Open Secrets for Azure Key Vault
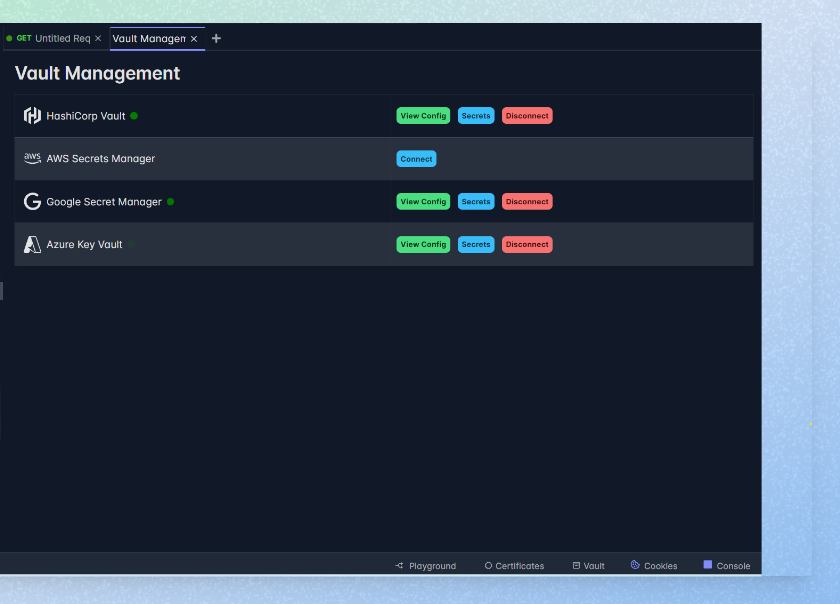This screenshot has height=604, width=840. pos(475,244)
